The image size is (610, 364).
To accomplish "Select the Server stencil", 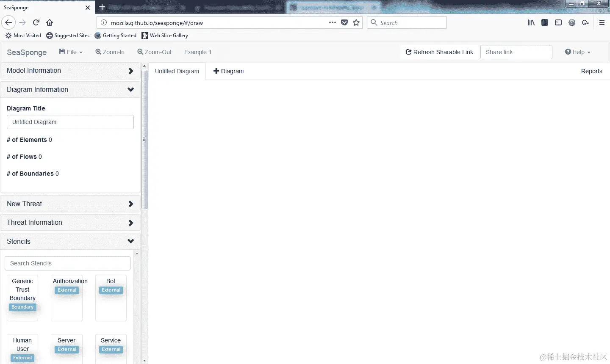I will click(x=67, y=349).
